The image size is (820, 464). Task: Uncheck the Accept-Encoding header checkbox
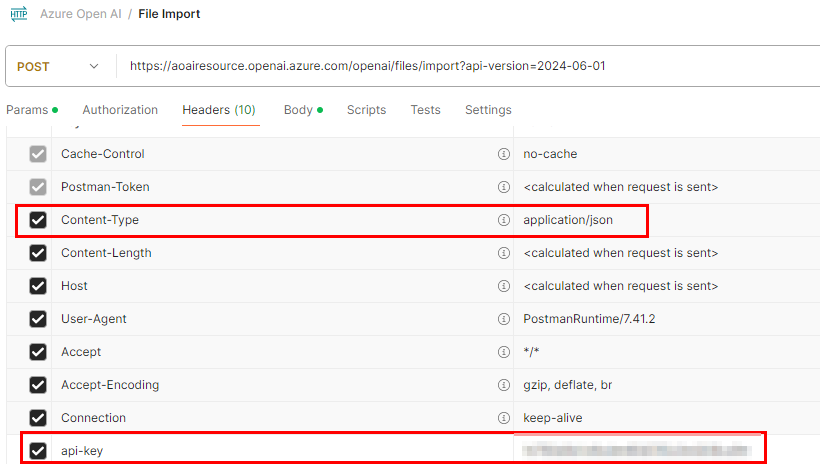(x=38, y=384)
